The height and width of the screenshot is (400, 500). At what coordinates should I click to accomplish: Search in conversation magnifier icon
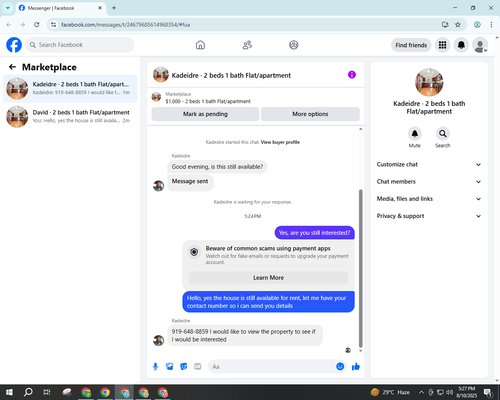click(x=443, y=134)
